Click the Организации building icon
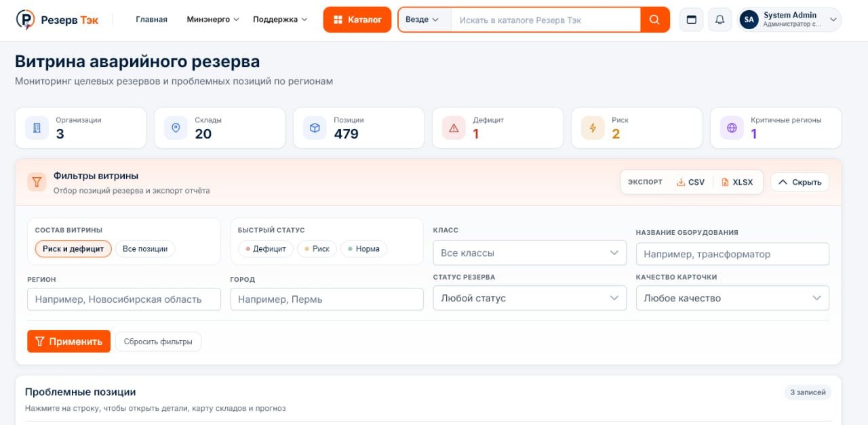 pos(37,128)
